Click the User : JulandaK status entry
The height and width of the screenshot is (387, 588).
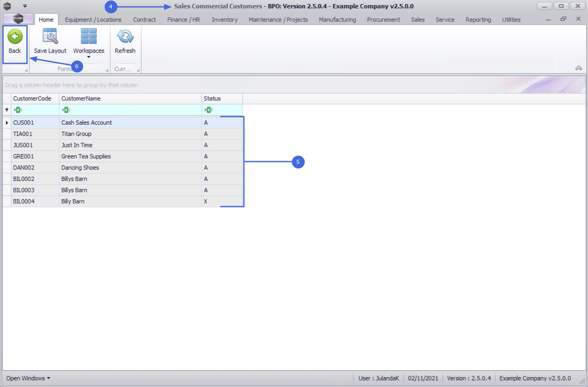point(378,378)
